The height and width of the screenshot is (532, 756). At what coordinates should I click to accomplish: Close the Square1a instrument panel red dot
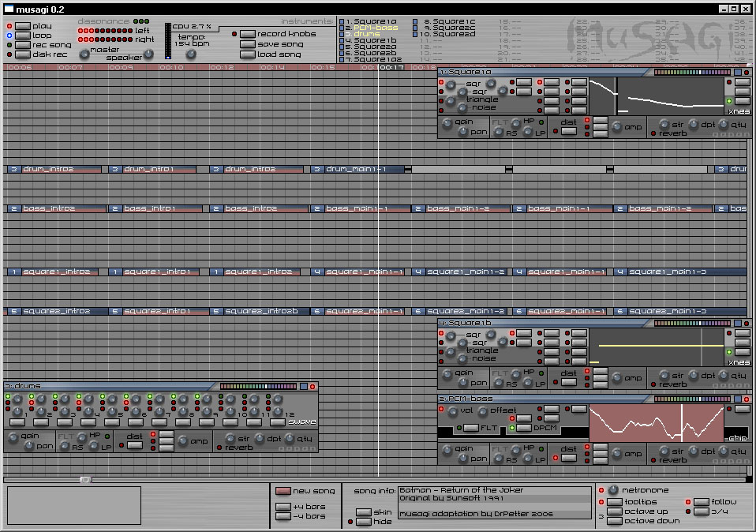(747, 73)
